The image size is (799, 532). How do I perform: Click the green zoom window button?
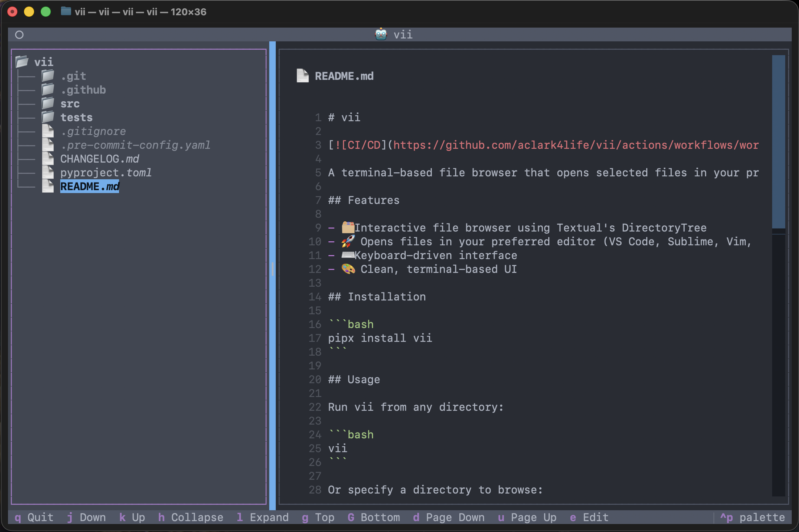[46, 12]
